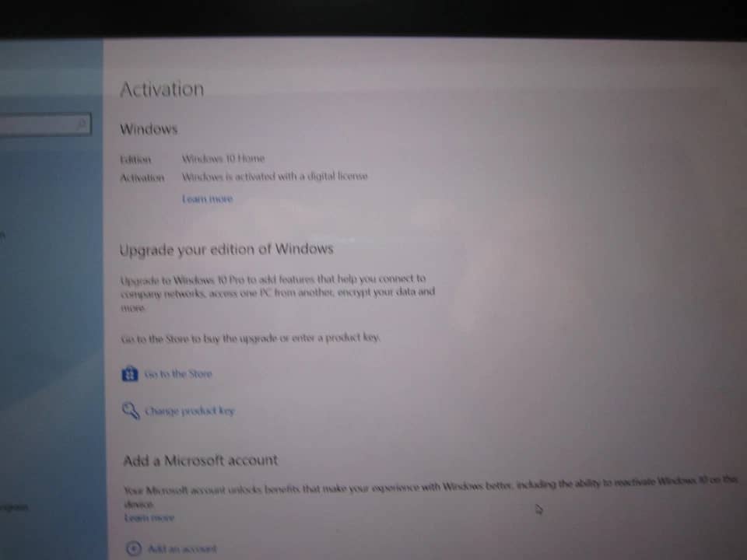Click 'Upgrade your edition of Windows' heading
747x560 pixels.
[x=226, y=250]
